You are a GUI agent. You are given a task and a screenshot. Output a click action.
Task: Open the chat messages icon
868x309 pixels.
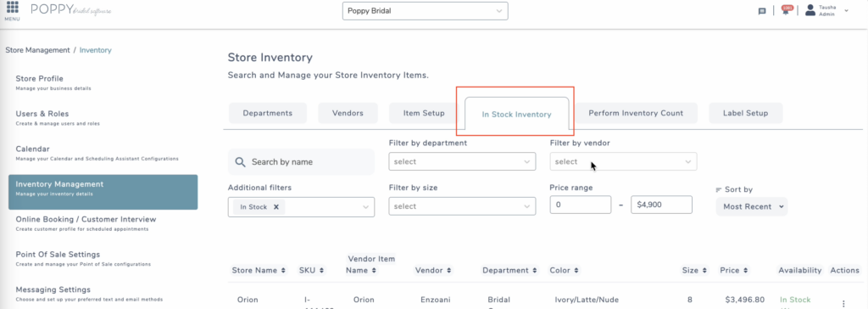762,11
